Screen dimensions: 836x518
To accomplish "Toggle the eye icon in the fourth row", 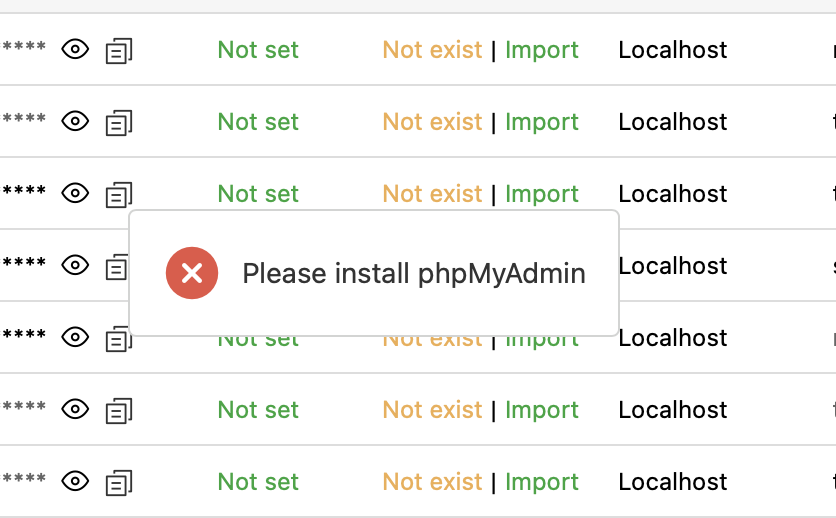I will tap(76, 265).
